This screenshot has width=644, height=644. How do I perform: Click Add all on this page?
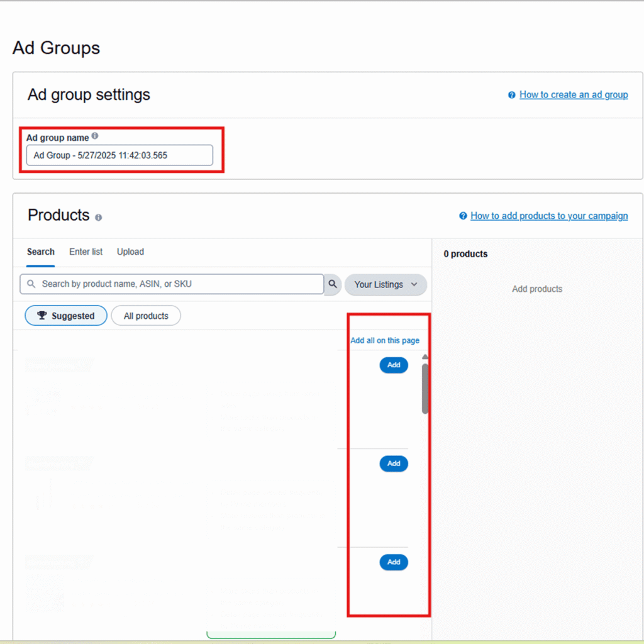click(385, 340)
